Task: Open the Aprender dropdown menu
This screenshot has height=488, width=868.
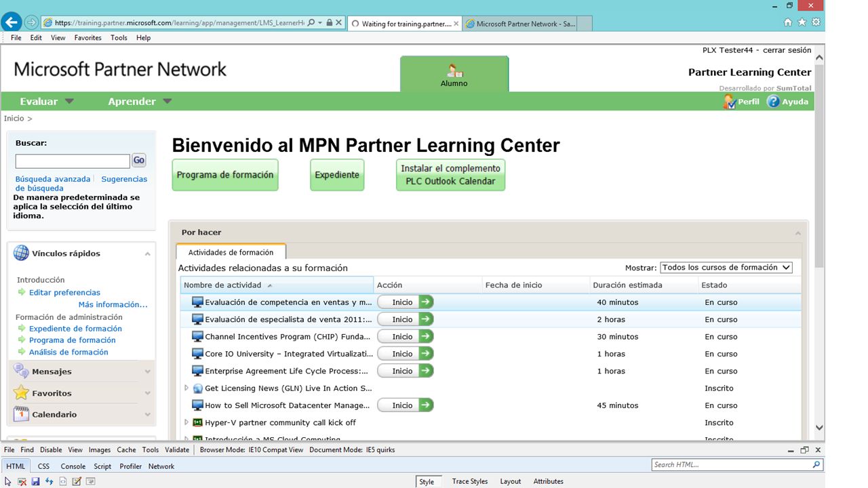Action: tap(140, 102)
